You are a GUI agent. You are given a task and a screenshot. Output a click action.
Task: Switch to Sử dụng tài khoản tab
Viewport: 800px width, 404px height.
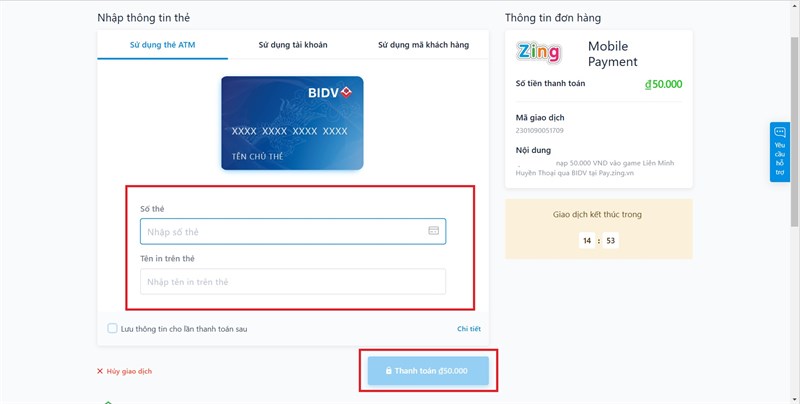coord(293,45)
